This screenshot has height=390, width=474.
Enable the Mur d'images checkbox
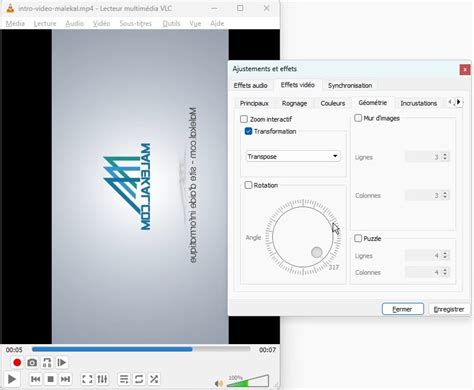coord(358,118)
